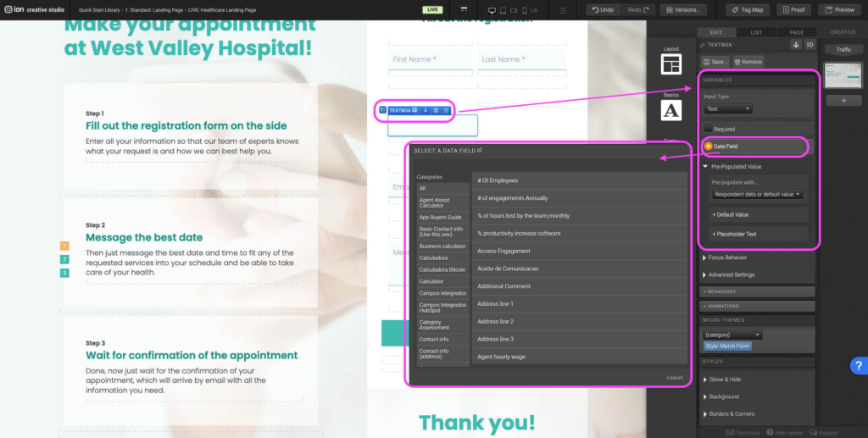Toggle the LIVE status badge
The width and height of the screenshot is (868, 438).
click(x=432, y=10)
